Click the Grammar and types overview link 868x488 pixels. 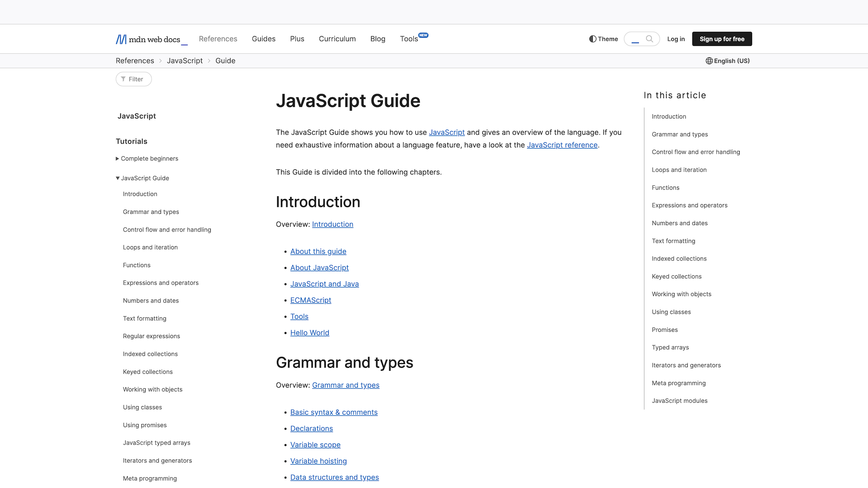346,385
